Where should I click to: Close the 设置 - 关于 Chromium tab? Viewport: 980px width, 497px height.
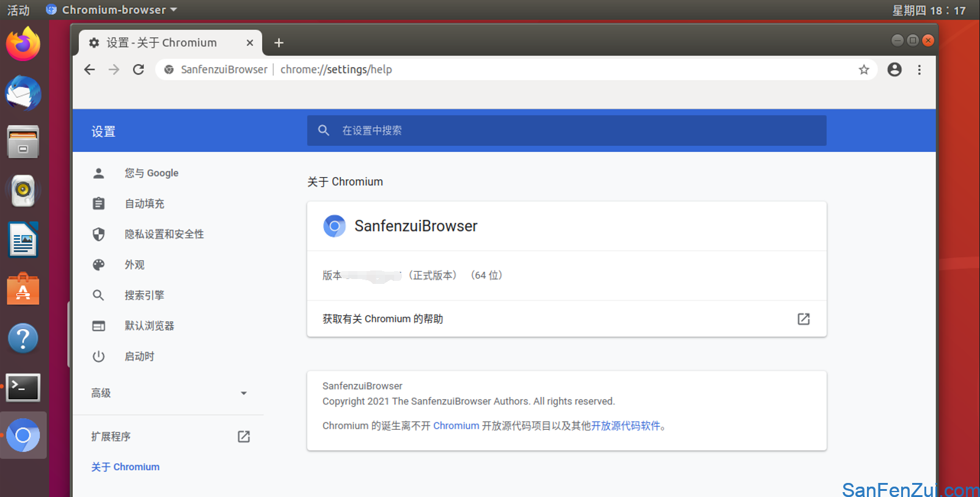pos(249,43)
